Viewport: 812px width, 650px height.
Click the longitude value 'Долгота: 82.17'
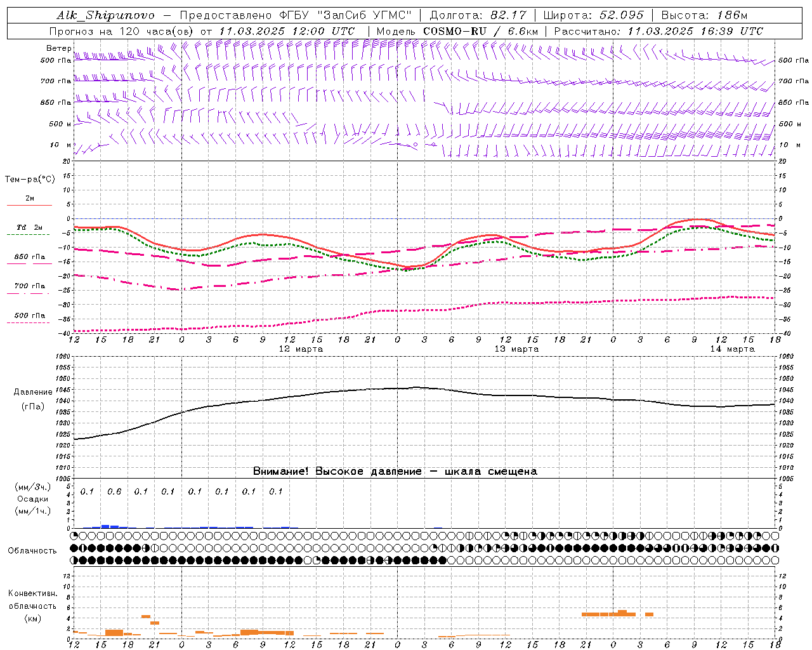(478, 15)
